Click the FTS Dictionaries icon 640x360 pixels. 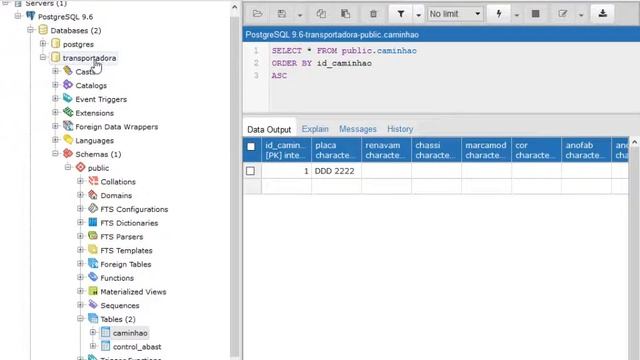pos(93,222)
